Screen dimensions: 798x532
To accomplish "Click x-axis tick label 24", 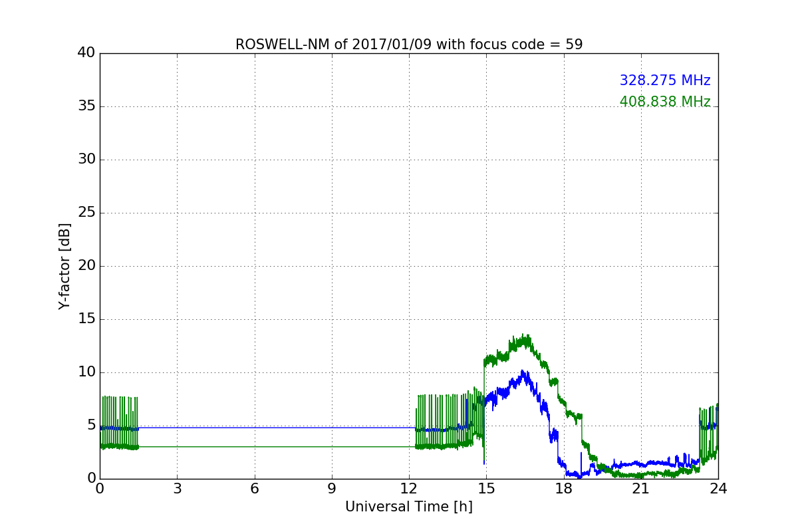I will 718,489.
